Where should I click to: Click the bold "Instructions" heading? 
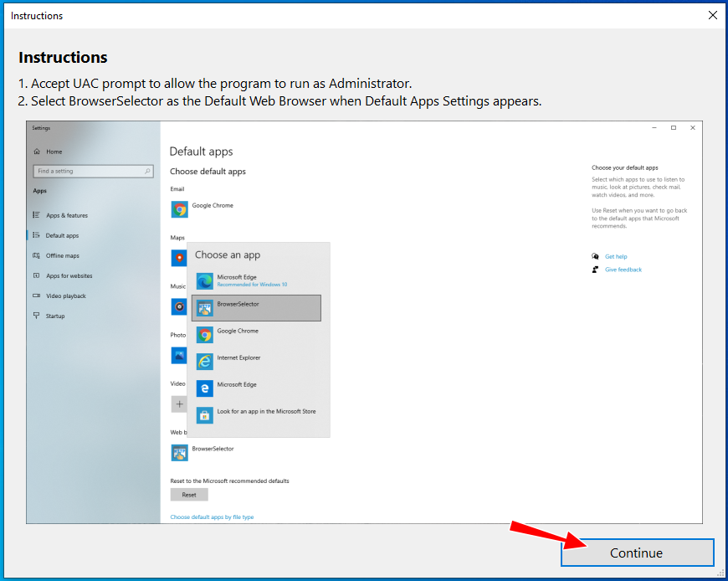coord(63,57)
